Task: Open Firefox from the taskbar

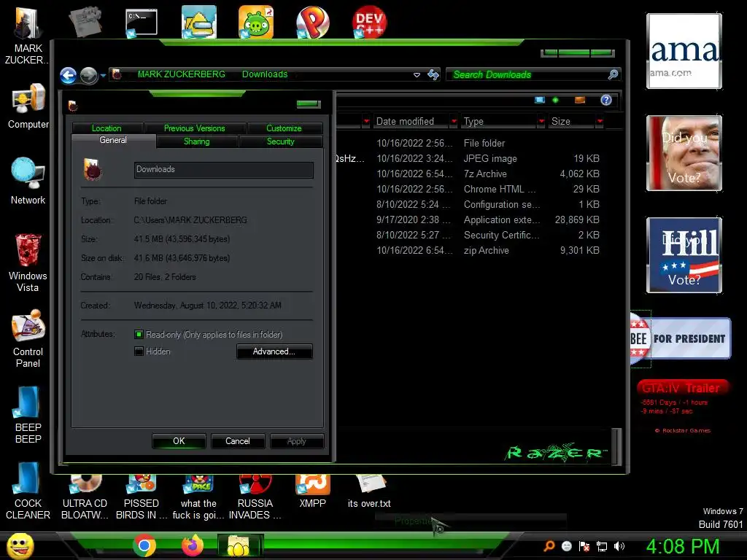Action: [193, 545]
